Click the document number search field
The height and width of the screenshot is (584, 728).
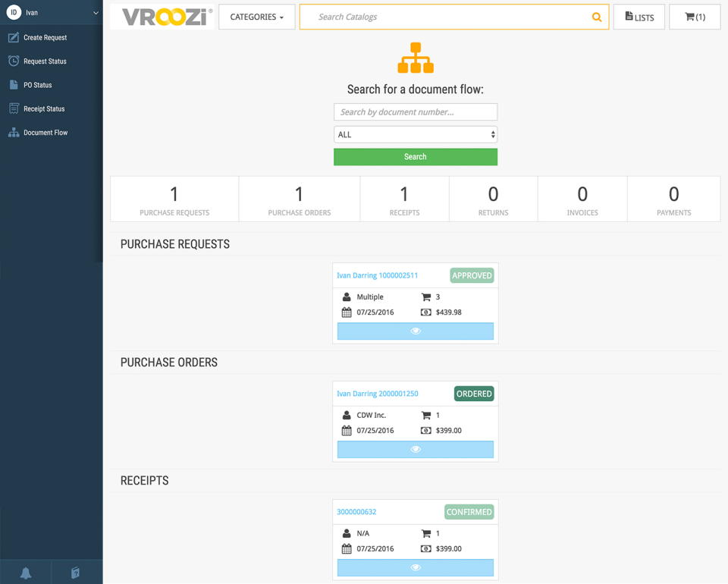pyautogui.click(x=416, y=111)
